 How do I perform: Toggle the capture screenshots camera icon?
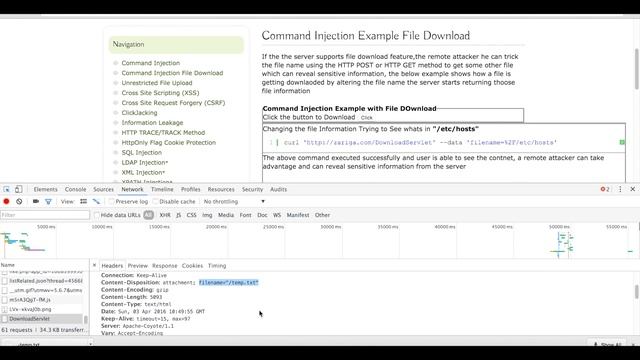point(36,202)
